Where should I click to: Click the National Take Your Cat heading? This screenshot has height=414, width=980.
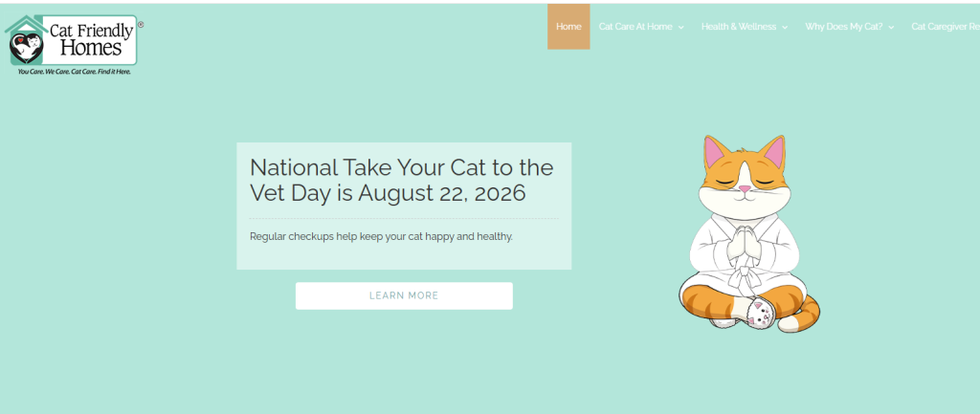[401, 180]
